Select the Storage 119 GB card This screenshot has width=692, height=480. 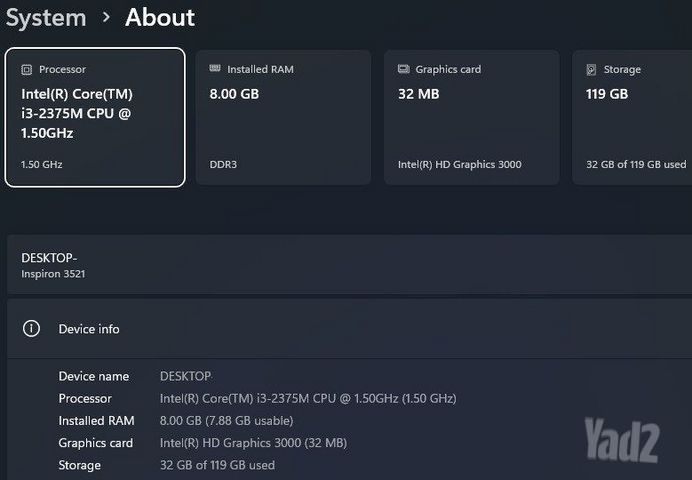(x=632, y=117)
